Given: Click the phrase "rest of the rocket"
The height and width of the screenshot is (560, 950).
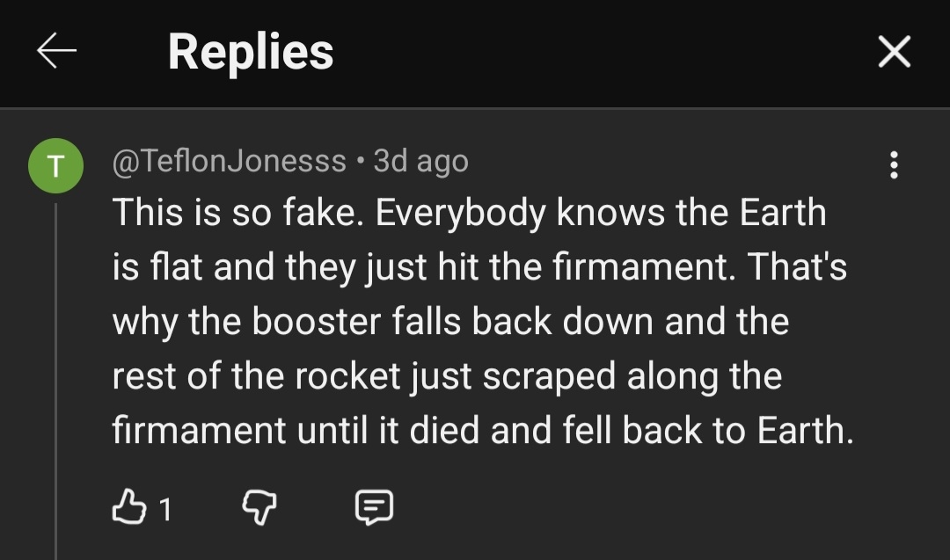Looking at the screenshot, I should pos(257,377).
